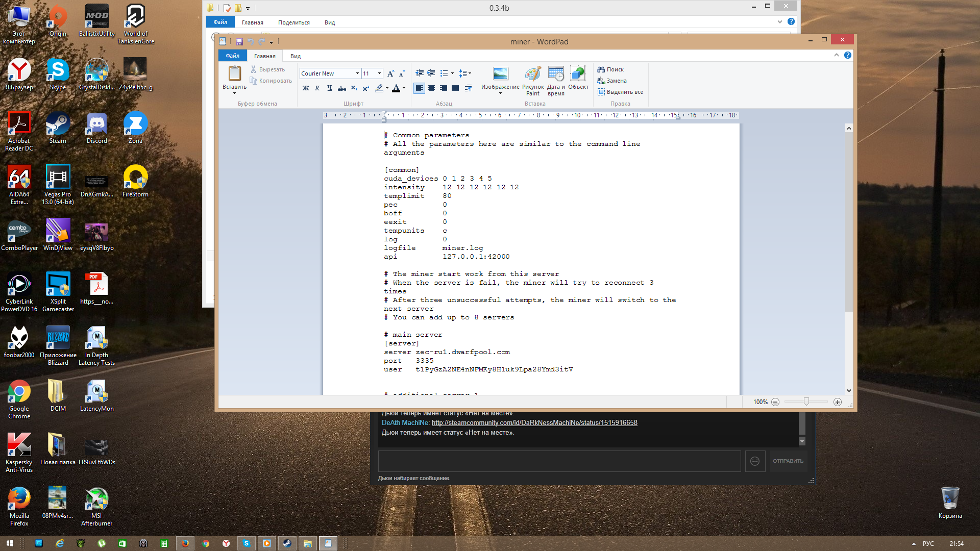The width and height of the screenshot is (980, 551).
Task: Insert a Paint drawing (Рисунок Paint)
Action: 532,80
